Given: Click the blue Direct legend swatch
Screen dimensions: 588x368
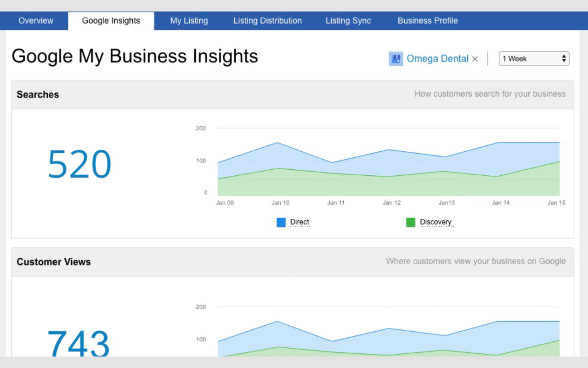Looking at the screenshot, I should click(281, 222).
